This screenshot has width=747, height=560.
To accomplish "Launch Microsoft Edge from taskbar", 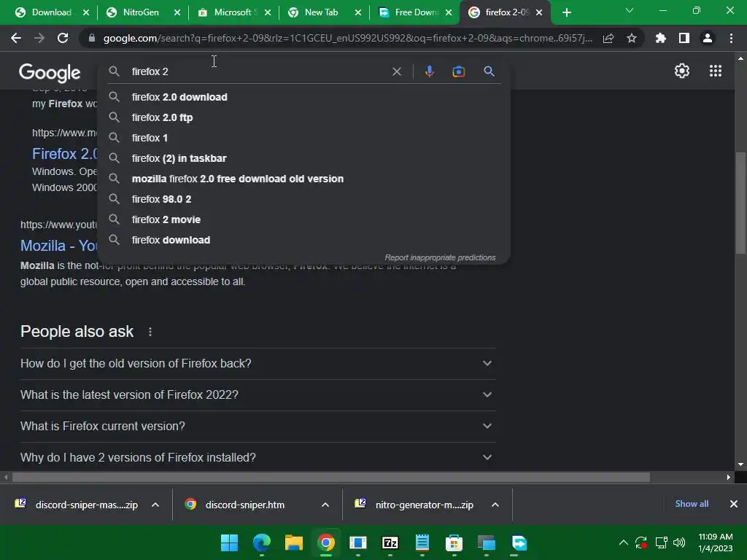I will [262, 542].
